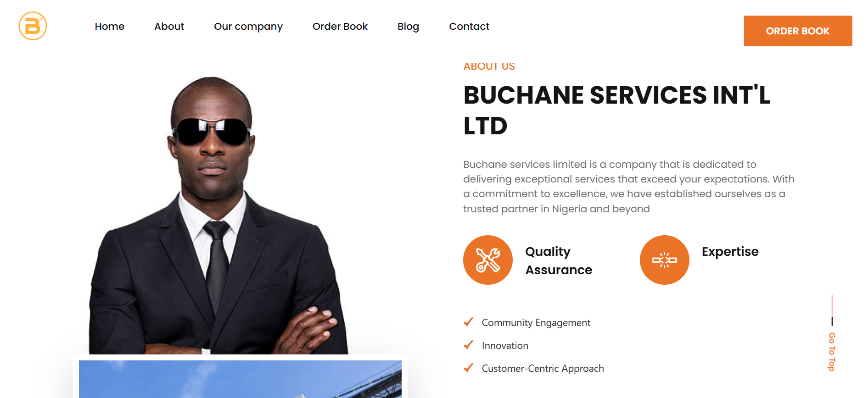
Task: Click the Quality Assurance heading
Action: click(x=559, y=260)
